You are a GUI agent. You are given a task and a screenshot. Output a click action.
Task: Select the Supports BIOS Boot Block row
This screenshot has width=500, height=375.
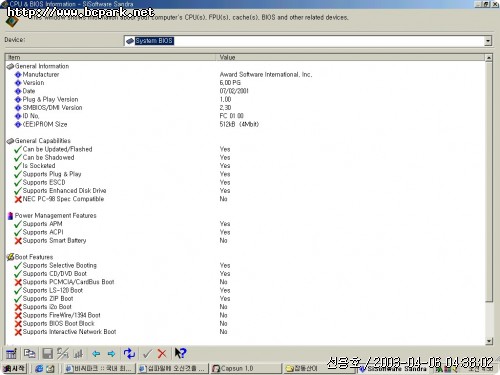click(245, 324)
